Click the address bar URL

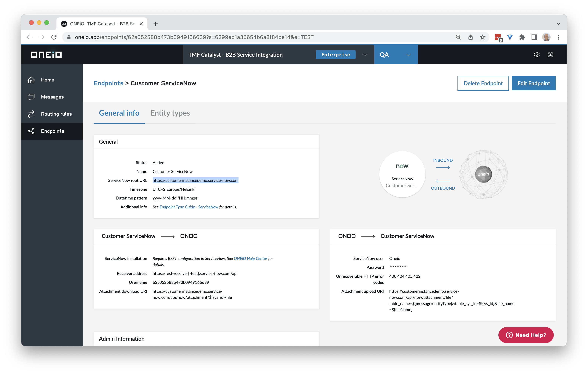click(194, 37)
